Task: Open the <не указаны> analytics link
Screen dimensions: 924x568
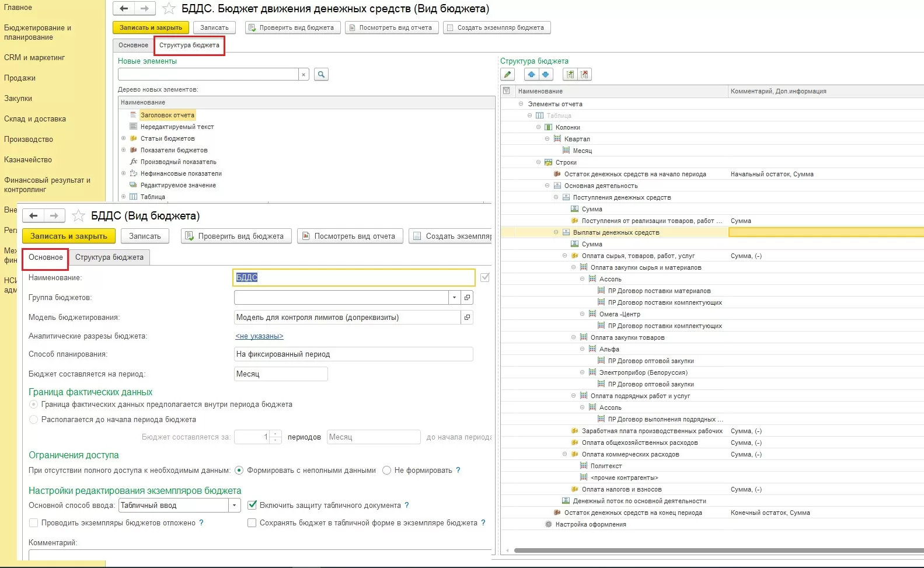Action: pyautogui.click(x=259, y=336)
